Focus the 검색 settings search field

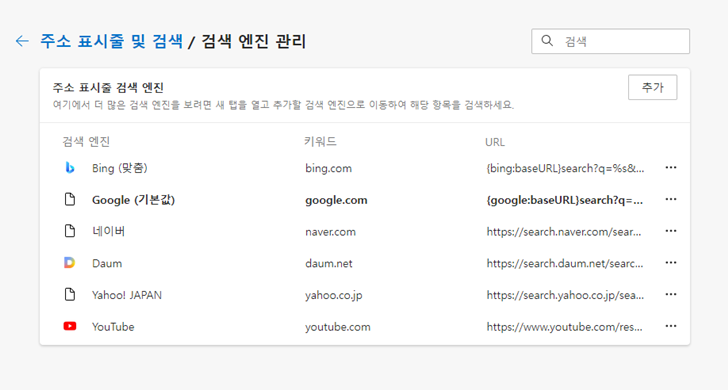click(610, 41)
